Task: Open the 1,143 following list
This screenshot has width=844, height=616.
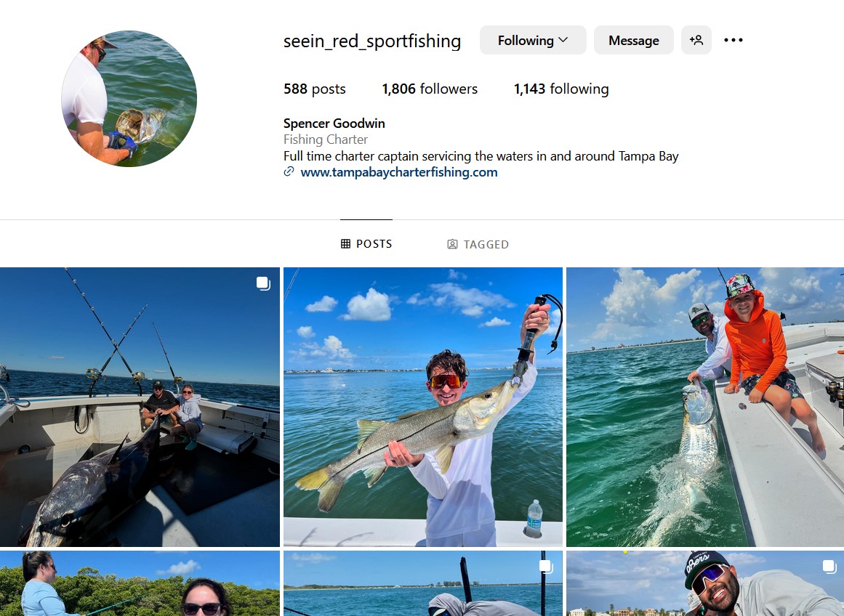Action: [x=561, y=89]
